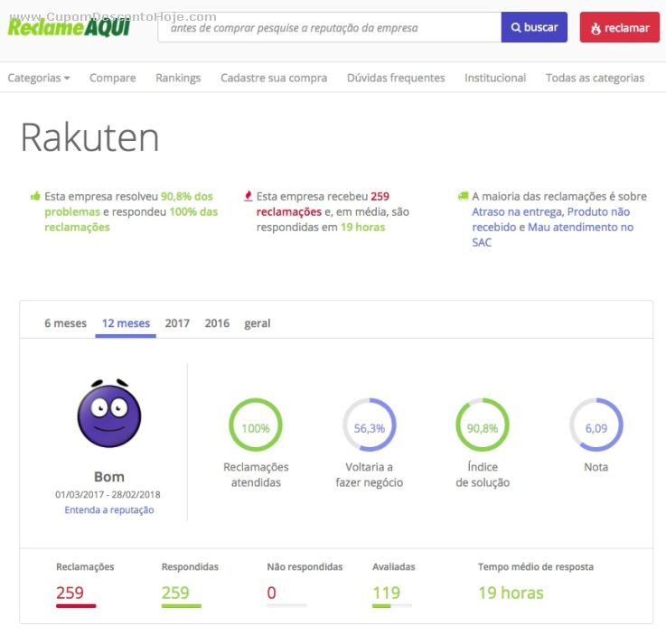Screen dimensions: 666x644
Task: Focus the company reputation search field
Action: pos(329,28)
